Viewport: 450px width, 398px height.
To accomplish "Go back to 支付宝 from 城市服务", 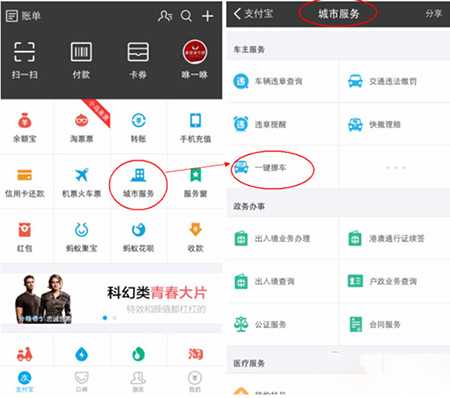I will (253, 14).
